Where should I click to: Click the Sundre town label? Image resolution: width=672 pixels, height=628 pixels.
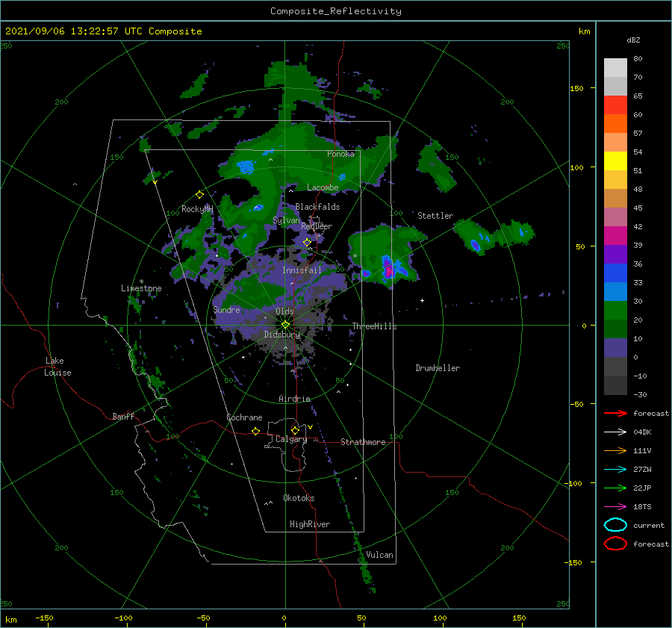[x=227, y=310]
